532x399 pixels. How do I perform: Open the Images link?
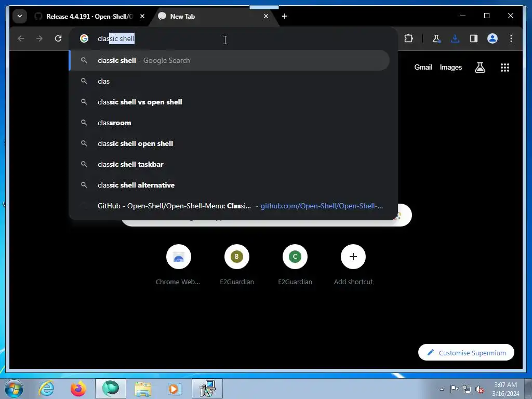[450, 67]
